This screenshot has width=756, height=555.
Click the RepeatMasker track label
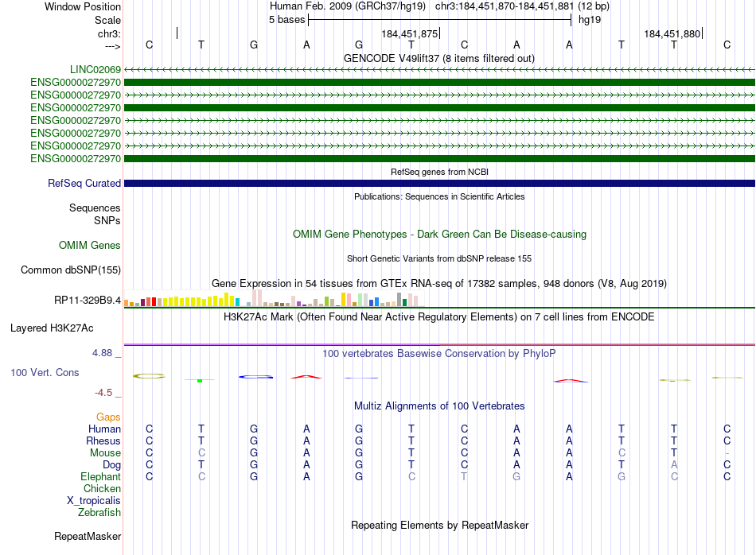88,536
